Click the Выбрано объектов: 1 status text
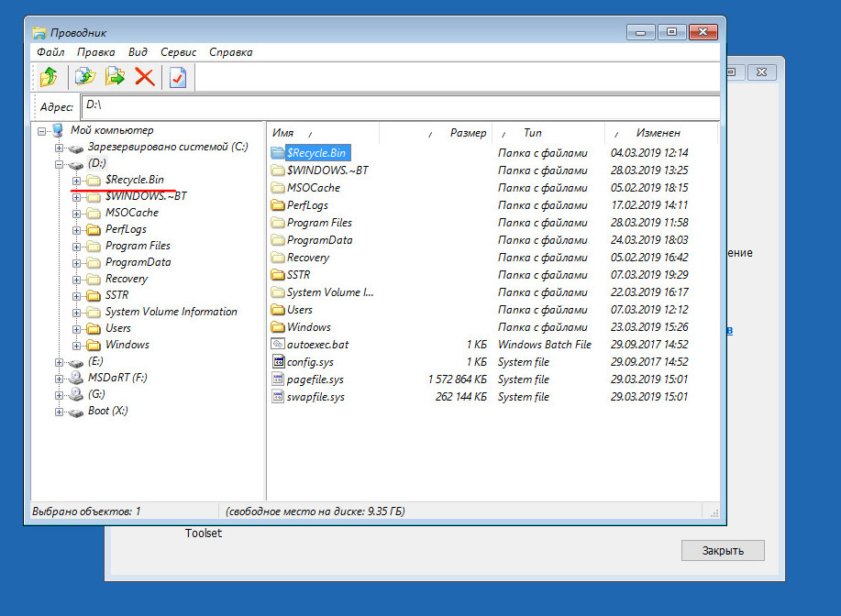 86,511
